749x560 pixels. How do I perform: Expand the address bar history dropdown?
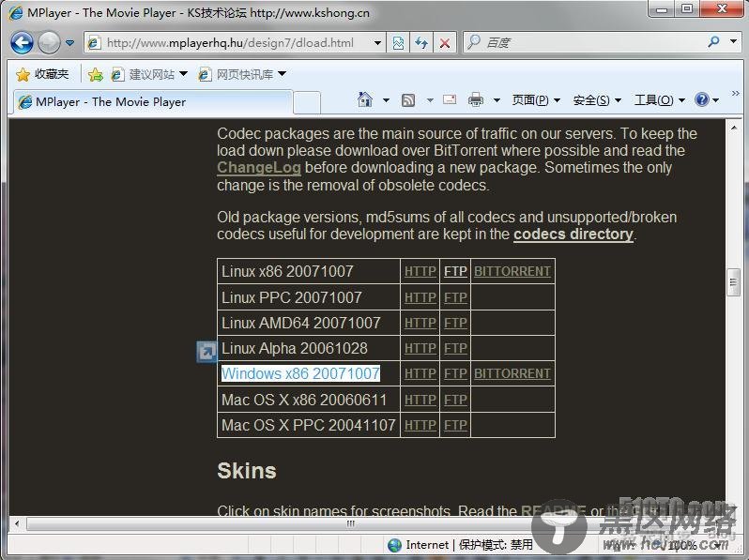377,43
